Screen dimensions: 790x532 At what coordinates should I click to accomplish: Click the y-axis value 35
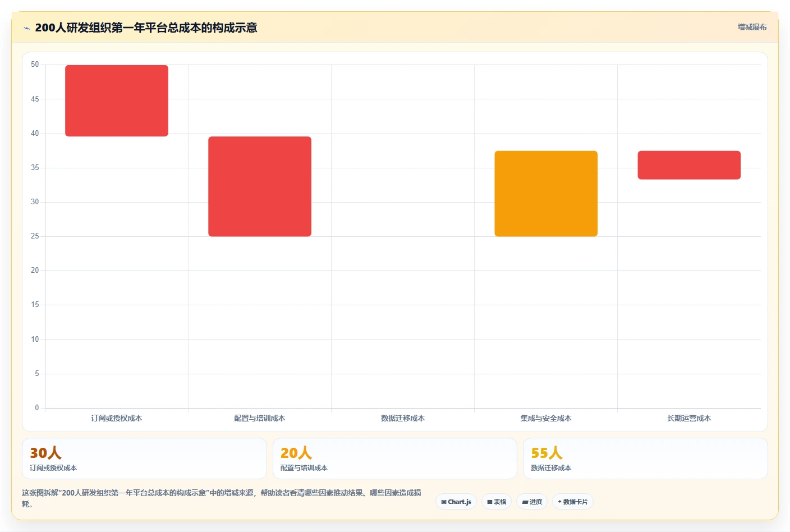click(x=35, y=167)
